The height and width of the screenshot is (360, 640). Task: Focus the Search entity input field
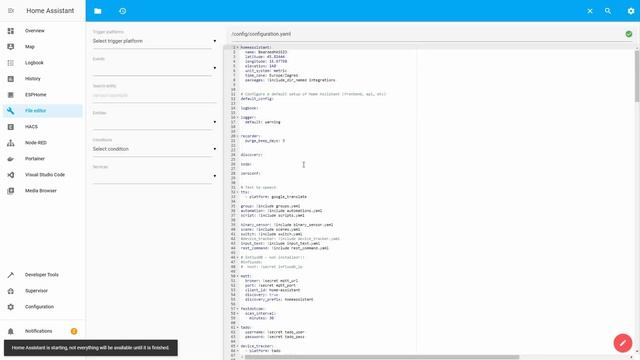pyautogui.click(x=154, y=96)
